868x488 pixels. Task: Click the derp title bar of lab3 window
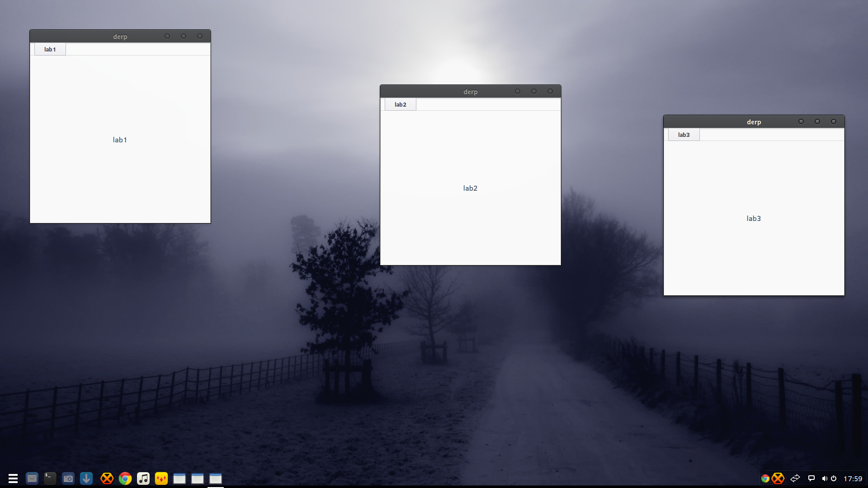754,122
